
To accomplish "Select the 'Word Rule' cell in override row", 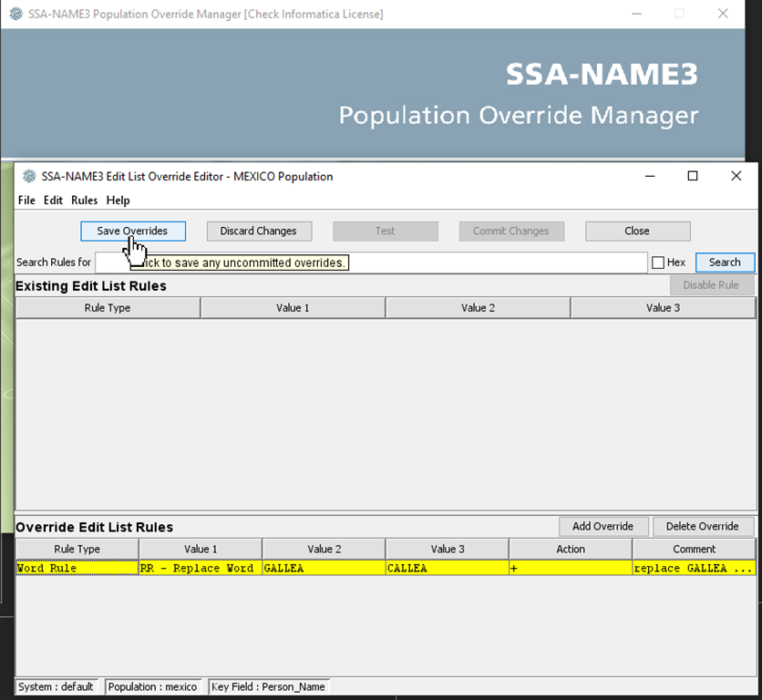I will point(77,568).
